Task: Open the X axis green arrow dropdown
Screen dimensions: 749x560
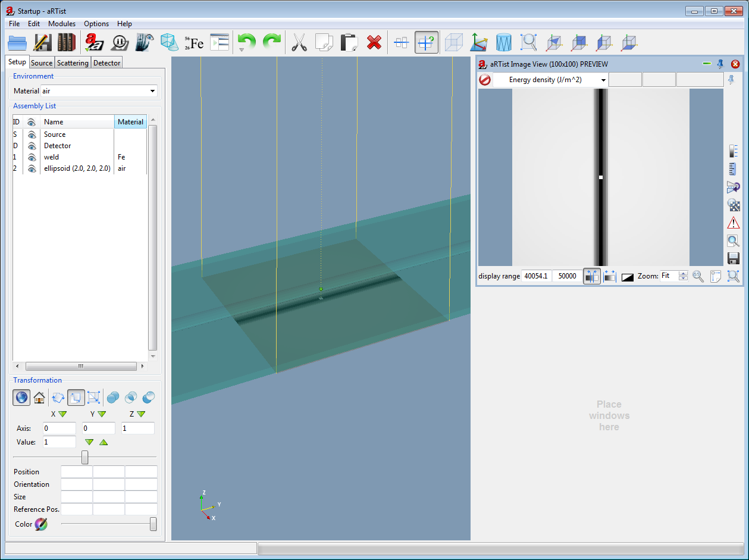Action: pos(62,414)
